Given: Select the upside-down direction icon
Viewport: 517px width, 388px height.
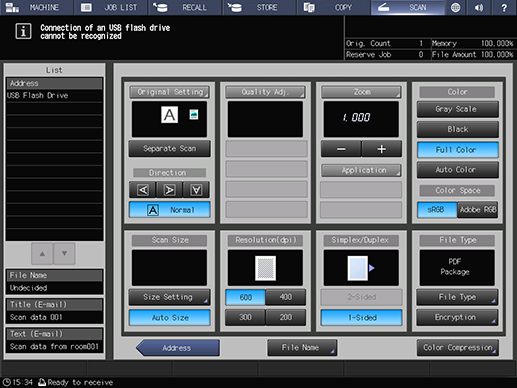Looking at the screenshot, I should [x=196, y=190].
